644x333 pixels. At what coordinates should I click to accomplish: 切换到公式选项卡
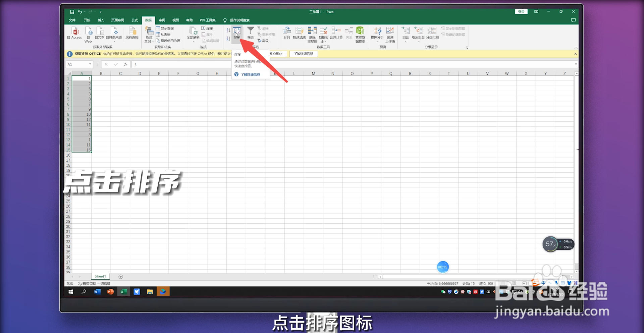(x=135, y=20)
